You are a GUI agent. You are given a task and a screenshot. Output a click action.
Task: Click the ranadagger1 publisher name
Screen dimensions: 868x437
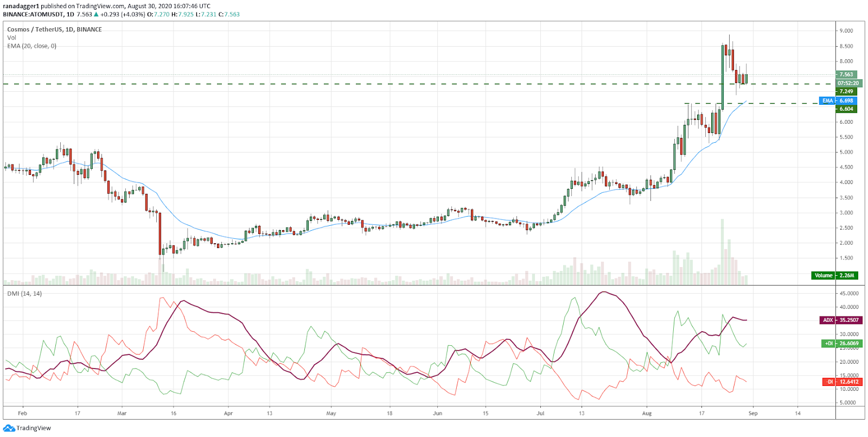tap(21, 6)
